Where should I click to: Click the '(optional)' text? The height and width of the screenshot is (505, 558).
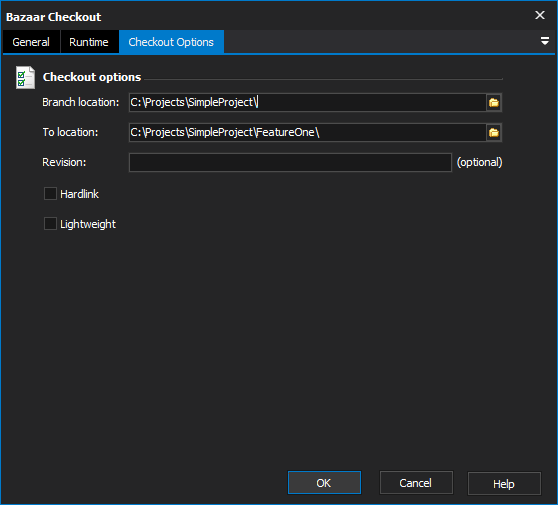point(479,162)
